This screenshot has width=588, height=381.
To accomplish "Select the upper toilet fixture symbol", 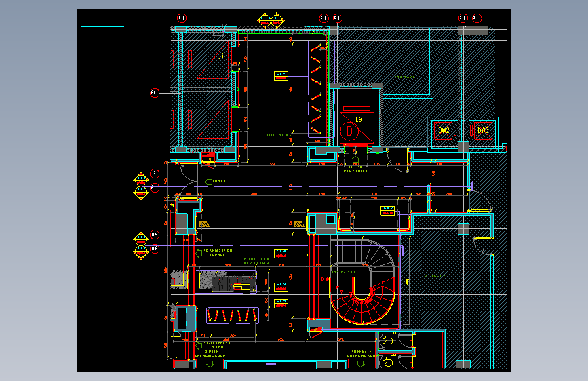I will click(x=388, y=340).
